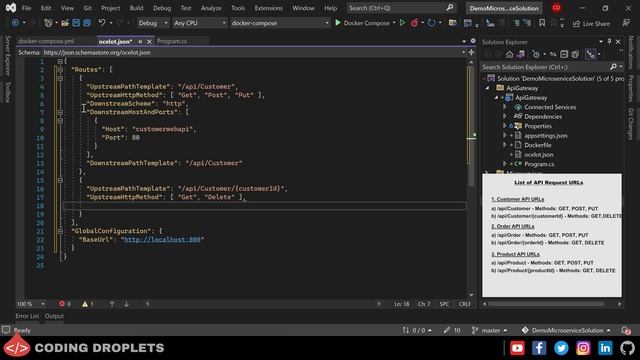The width and height of the screenshot is (640, 360).
Task: Click the Open File folder icon
Action: [65, 23]
